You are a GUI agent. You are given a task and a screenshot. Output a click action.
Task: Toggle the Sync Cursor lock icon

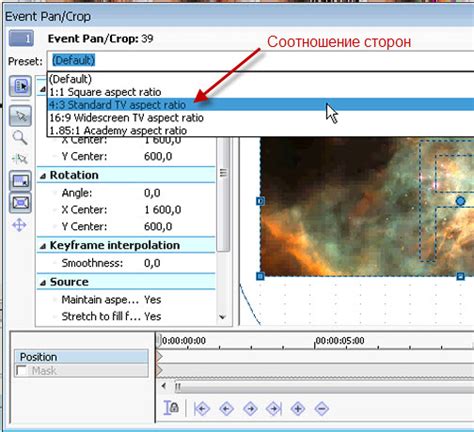pyautogui.click(x=171, y=408)
